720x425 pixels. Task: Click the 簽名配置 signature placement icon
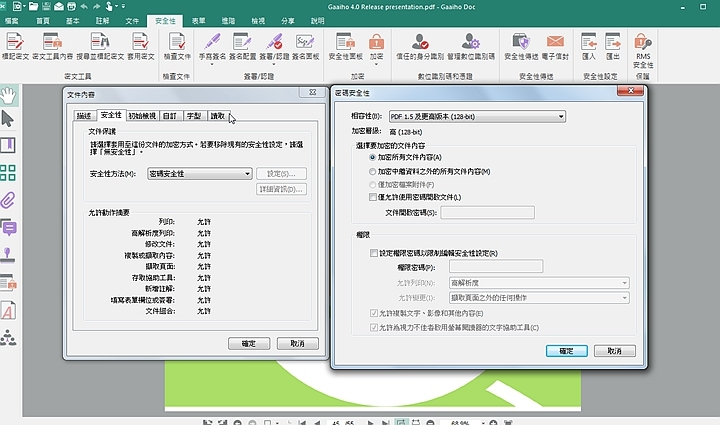242,42
